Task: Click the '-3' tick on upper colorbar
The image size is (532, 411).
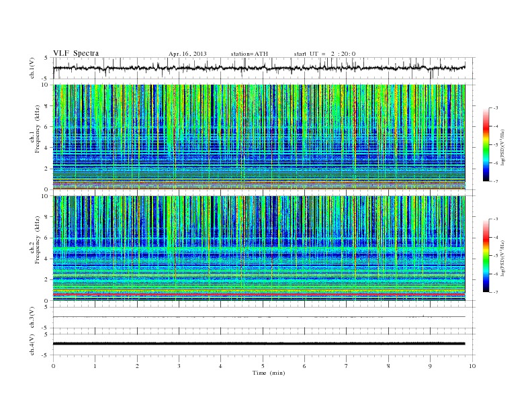Action: (x=495, y=108)
